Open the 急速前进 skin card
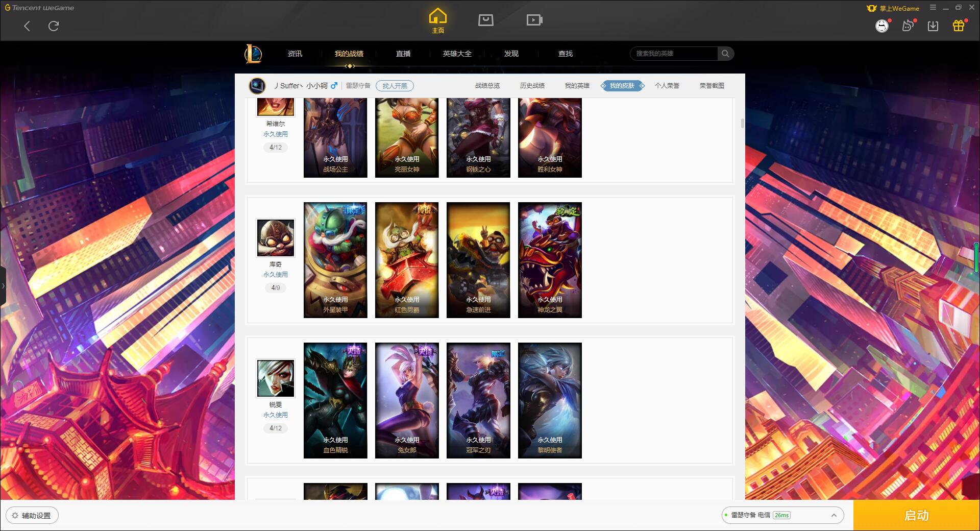 tap(478, 260)
